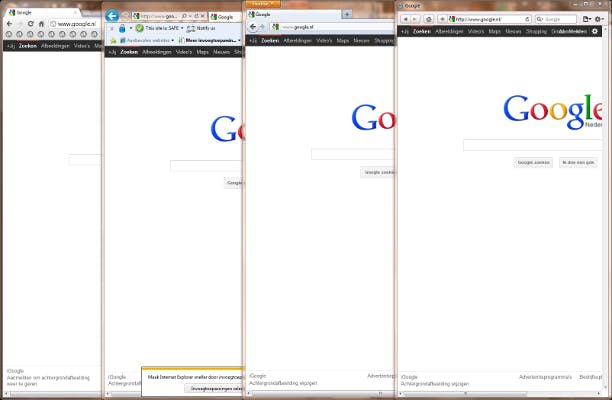This screenshot has height=400, width=612.
Task: Click the first bookmark icon in Chrome
Action: tap(9, 34)
